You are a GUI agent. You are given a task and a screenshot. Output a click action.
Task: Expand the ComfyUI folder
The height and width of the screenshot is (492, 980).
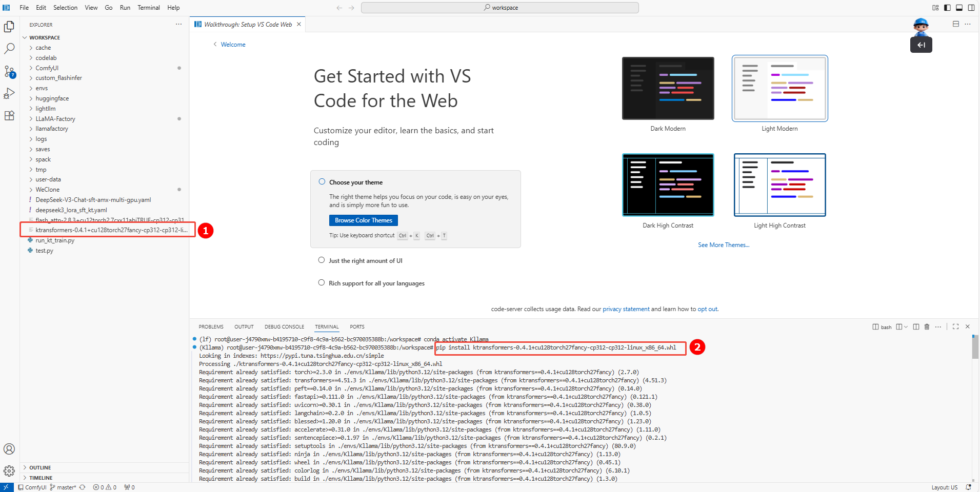[47, 68]
